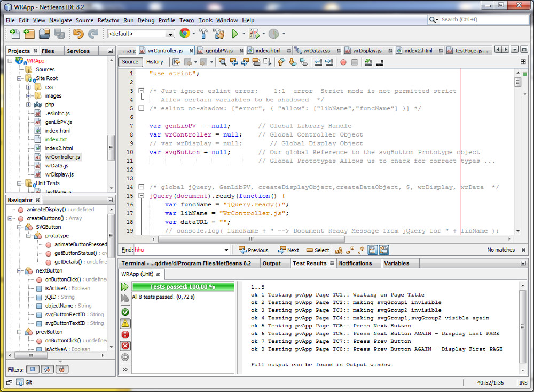The width and height of the screenshot is (534, 392).
Task: Toggle Whole Words in find bar
Action: click(x=350, y=250)
